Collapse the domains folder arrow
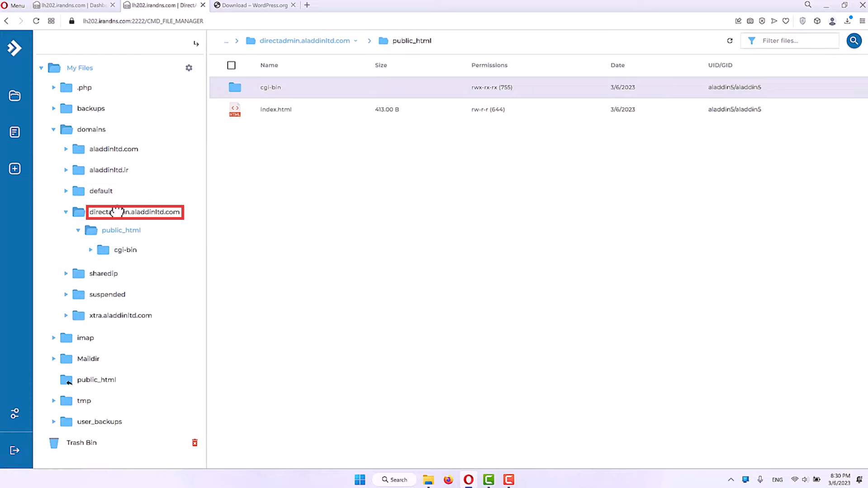The width and height of the screenshot is (868, 488). 53,129
